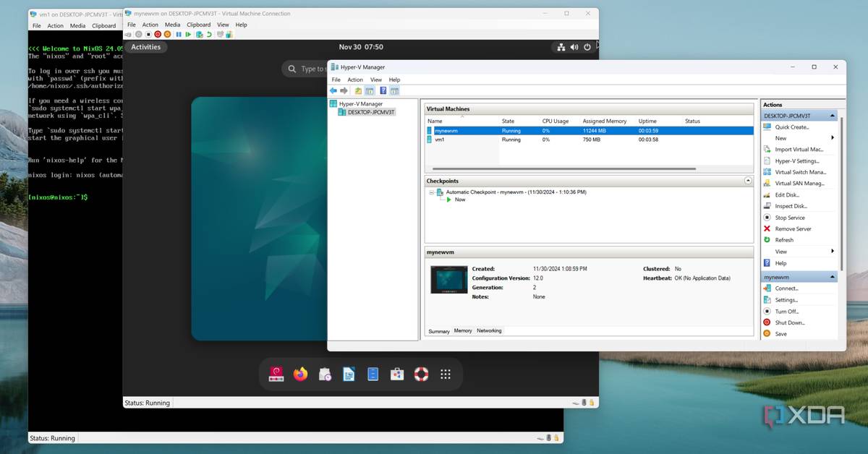
Task: Open the Action menu in Hyper-V Manager
Action: 355,80
